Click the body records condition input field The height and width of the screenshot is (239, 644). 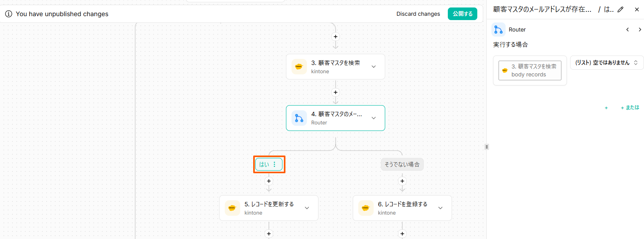point(530,70)
